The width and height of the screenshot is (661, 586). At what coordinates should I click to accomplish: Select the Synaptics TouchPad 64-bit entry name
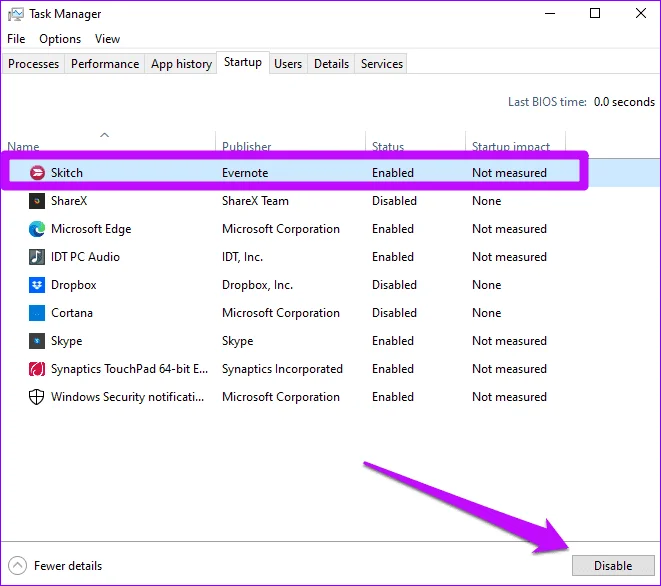129,369
